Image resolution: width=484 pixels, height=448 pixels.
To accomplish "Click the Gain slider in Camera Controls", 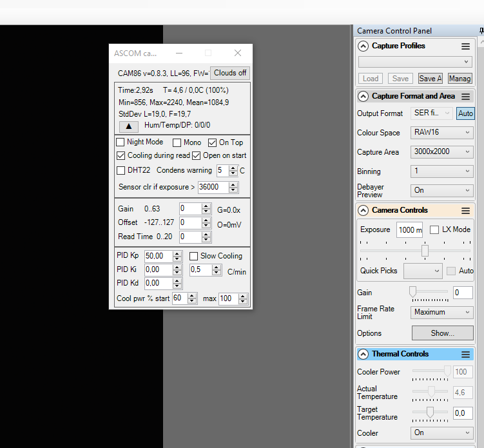I will [x=430, y=292].
